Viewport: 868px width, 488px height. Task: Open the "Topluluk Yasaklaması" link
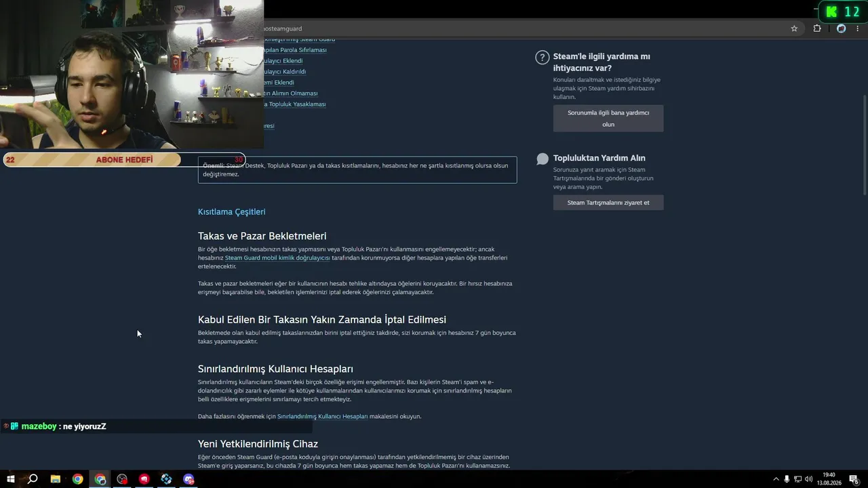tap(296, 104)
